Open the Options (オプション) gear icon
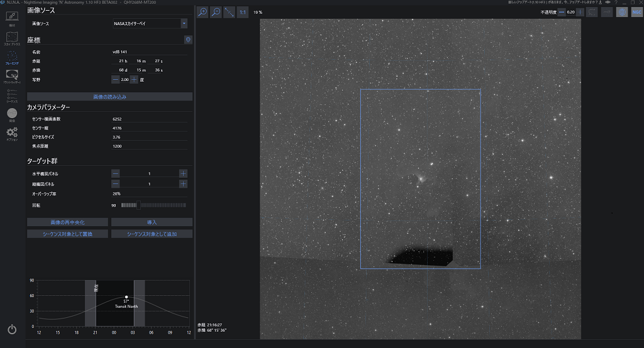644x348 pixels. coord(12,134)
